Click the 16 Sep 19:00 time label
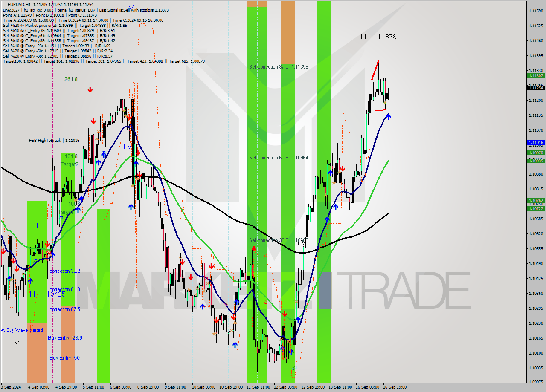This screenshot has width=546, height=392. click(x=395, y=387)
